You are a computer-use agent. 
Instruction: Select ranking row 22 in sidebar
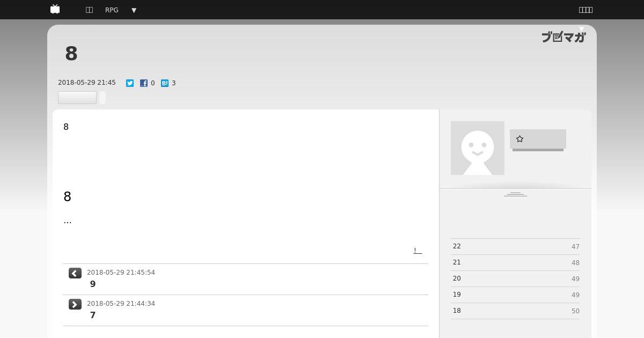coord(515,246)
